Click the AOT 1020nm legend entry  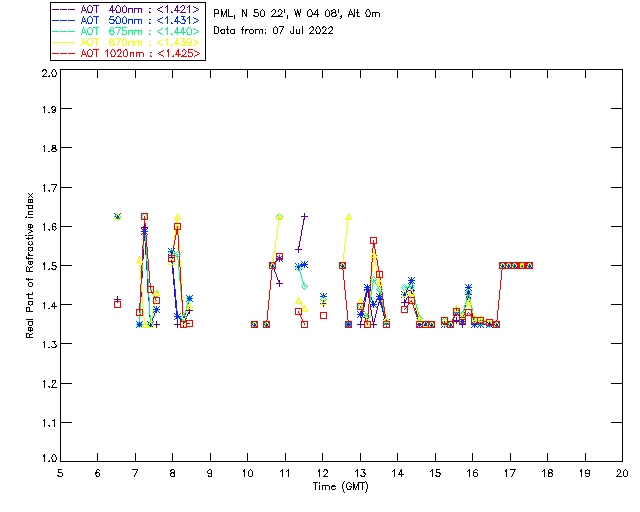(x=127, y=53)
